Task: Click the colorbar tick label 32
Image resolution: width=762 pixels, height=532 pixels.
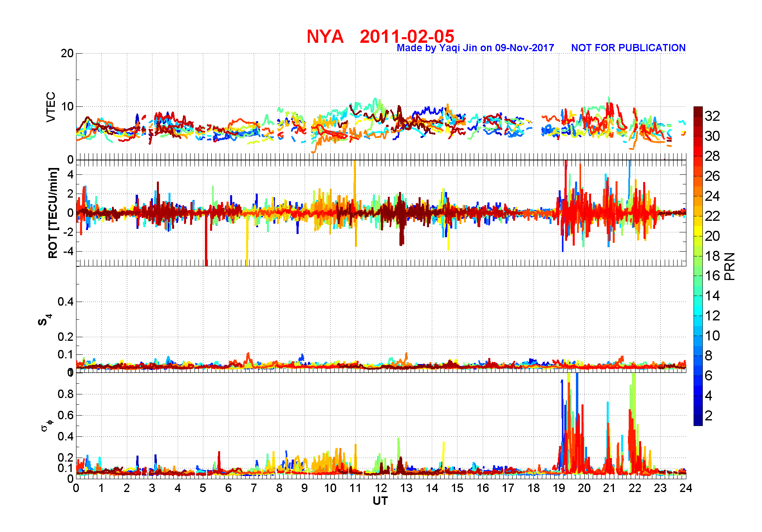Action: (x=712, y=116)
